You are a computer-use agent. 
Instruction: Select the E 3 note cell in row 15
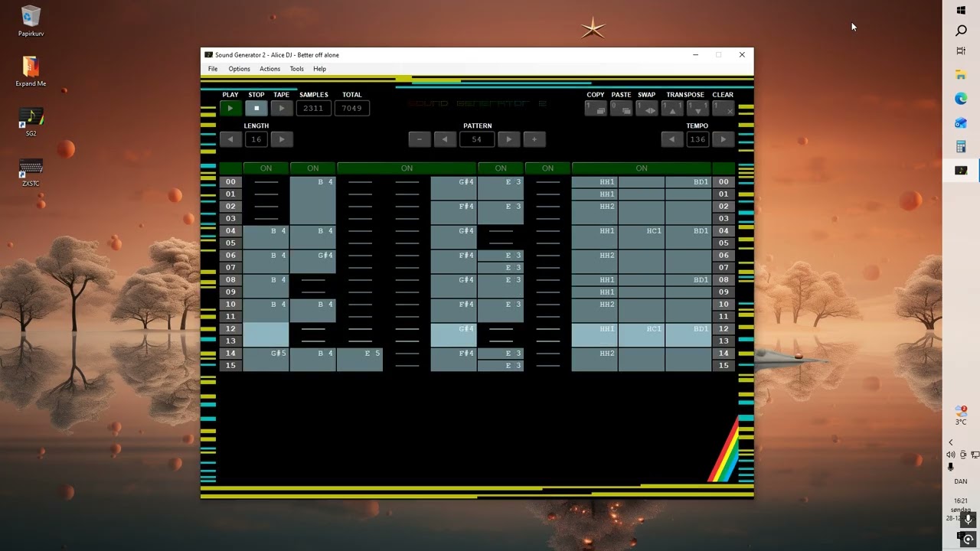501,366
